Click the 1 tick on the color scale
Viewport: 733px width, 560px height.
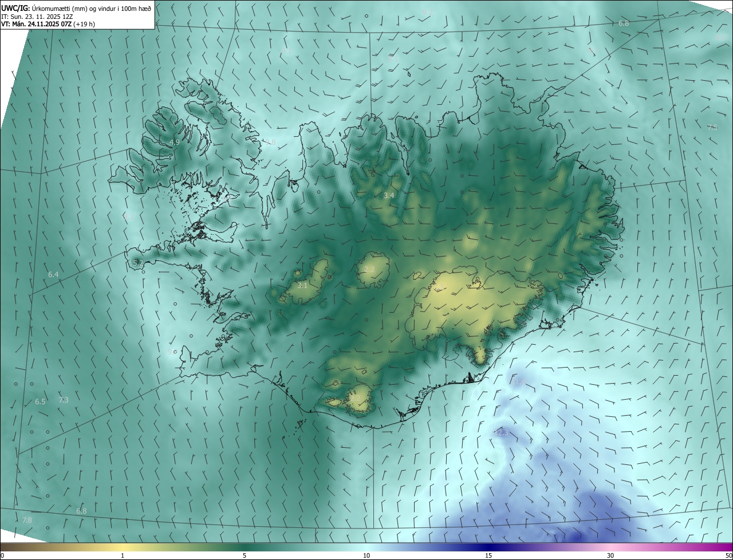click(123, 555)
